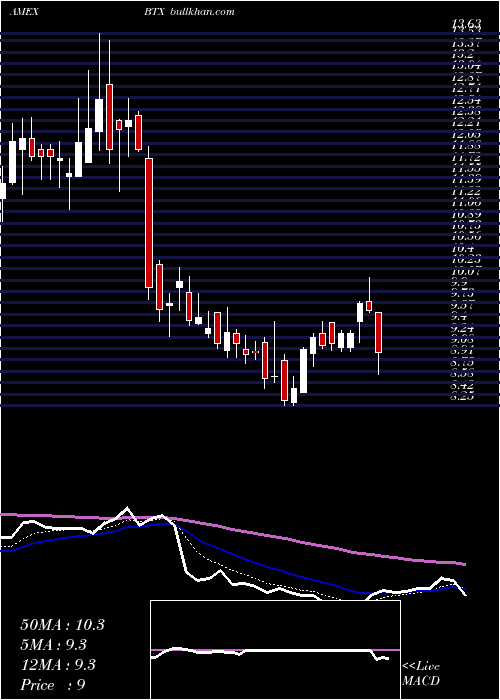Image resolution: width=500 pixels, height=700 pixels.
Task: Click the AMEX exchange label
Action: [x=23, y=12]
